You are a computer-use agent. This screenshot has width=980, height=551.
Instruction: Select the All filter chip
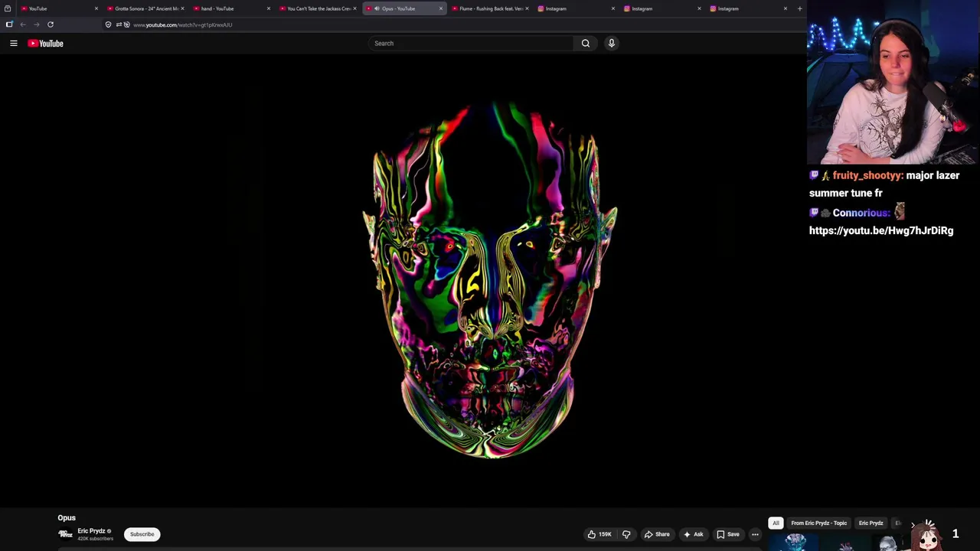tap(776, 523)
